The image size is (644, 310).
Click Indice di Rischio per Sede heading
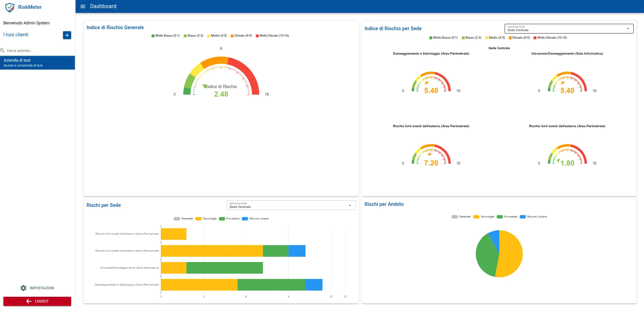click(393, 28)
